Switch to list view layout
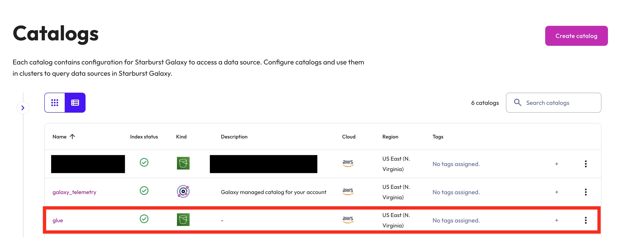 pyautogui.click(x=75, y=103)
